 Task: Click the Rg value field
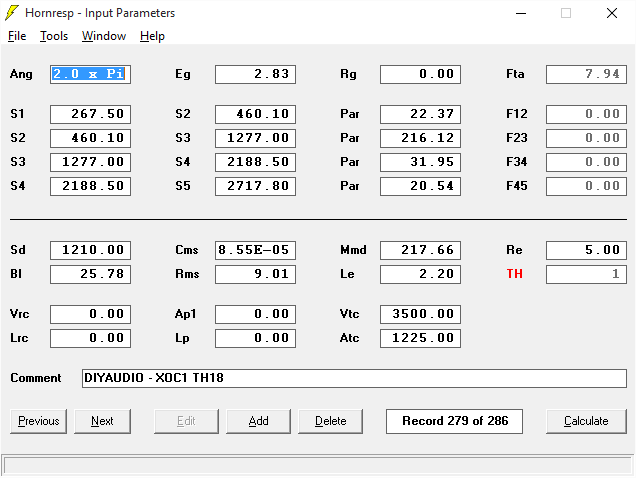click(x=420, y=74)
